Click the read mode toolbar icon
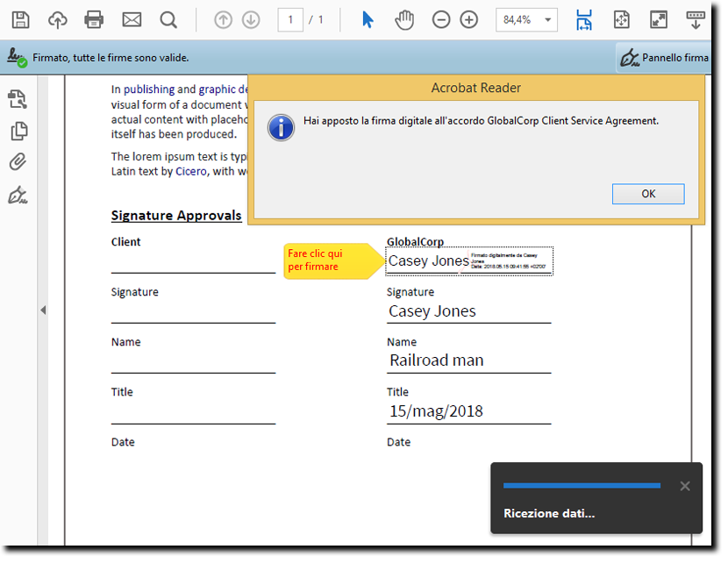 pos(696,20)
